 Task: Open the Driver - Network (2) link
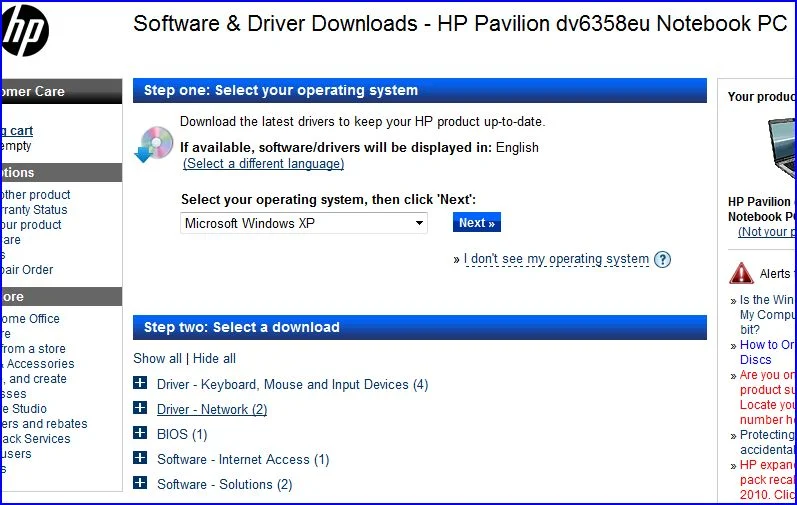tap(212, 409)
